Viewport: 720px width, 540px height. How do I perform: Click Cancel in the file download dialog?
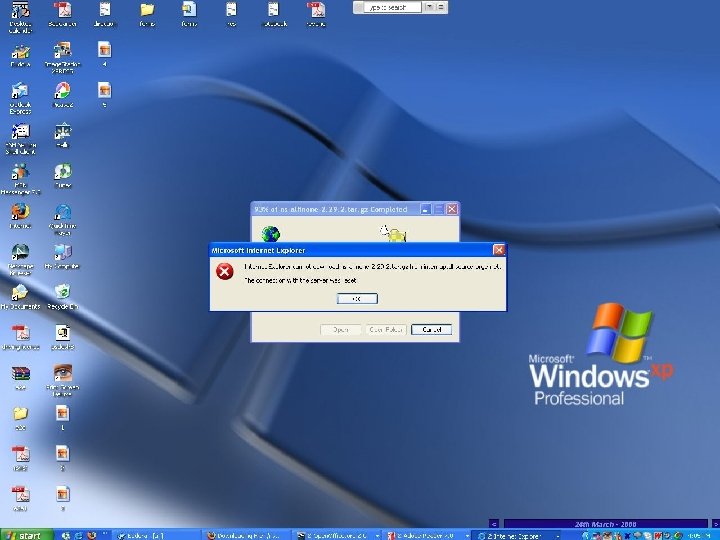[x=432, y=330]
